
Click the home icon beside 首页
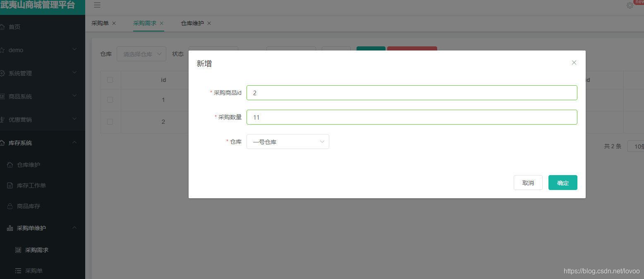(x=2, y=27)
